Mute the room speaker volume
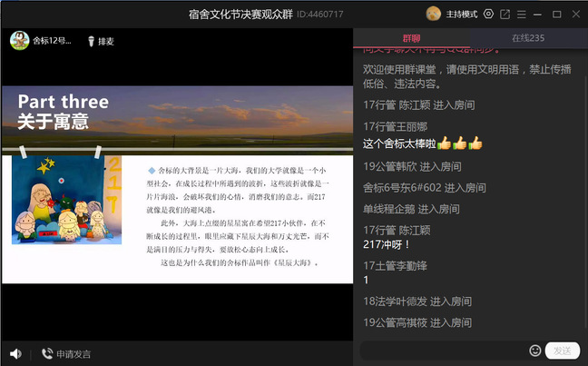This screenshot has width=588, height=366. [15, 353]
